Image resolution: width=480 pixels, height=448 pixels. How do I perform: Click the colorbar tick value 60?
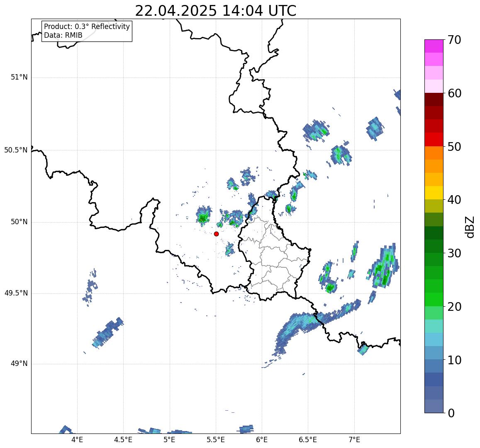454,93
